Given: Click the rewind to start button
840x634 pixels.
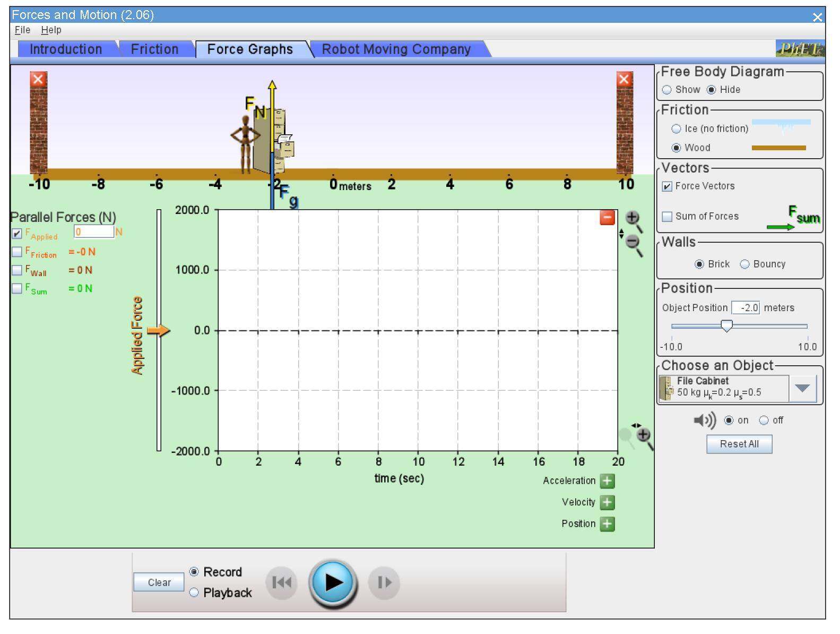Looking at the screenshot, I should coord(281,582).
